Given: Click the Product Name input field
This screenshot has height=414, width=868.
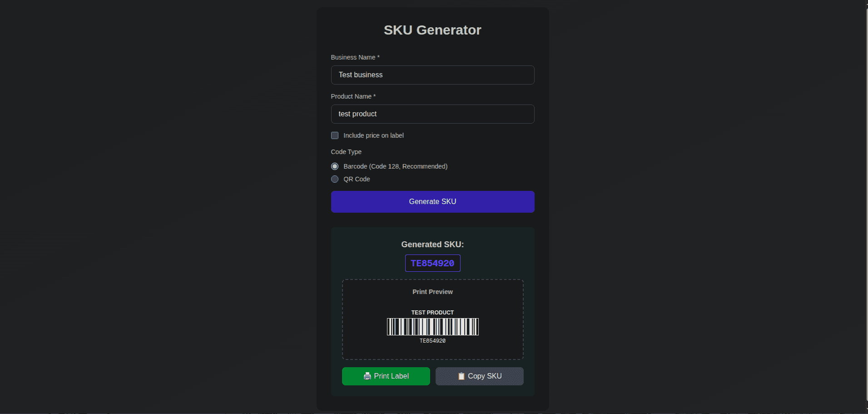Looking at the screenshot, I should [432, 114].
